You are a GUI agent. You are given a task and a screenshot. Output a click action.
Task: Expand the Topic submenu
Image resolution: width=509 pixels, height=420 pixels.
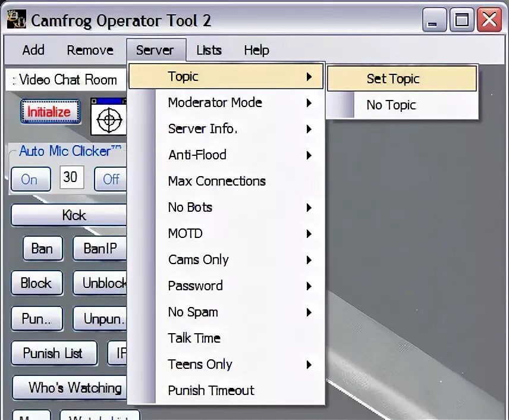226,76
